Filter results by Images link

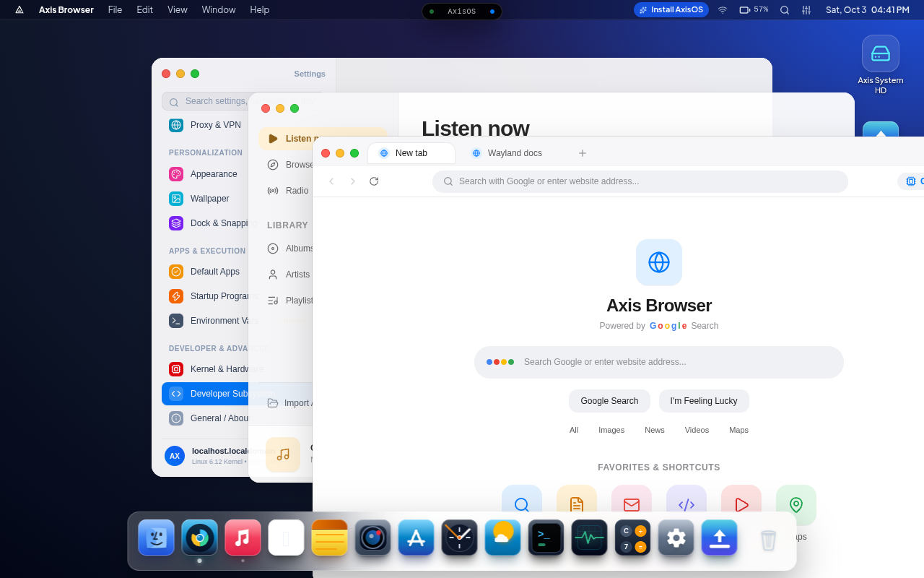(x=611, y=430)
